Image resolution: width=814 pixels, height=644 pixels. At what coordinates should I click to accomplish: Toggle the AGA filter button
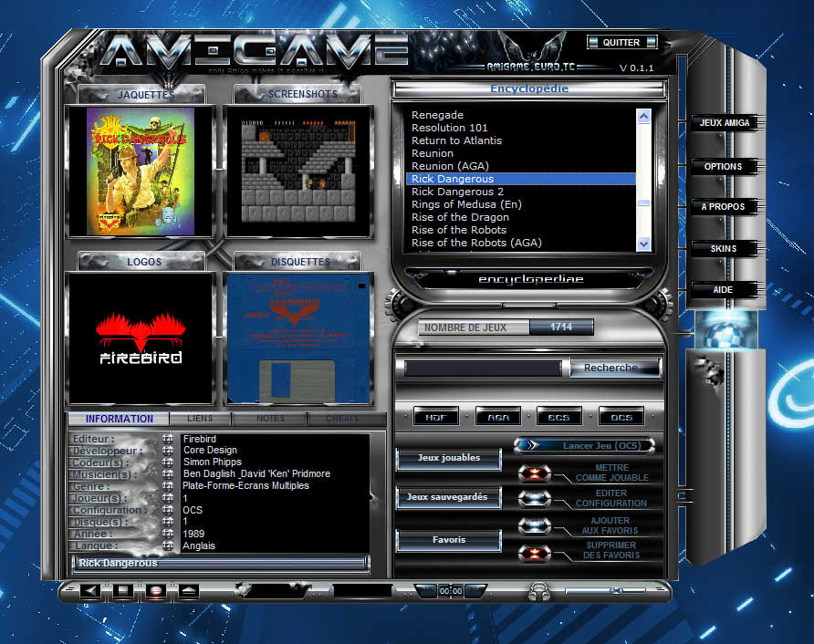point(498,417)
